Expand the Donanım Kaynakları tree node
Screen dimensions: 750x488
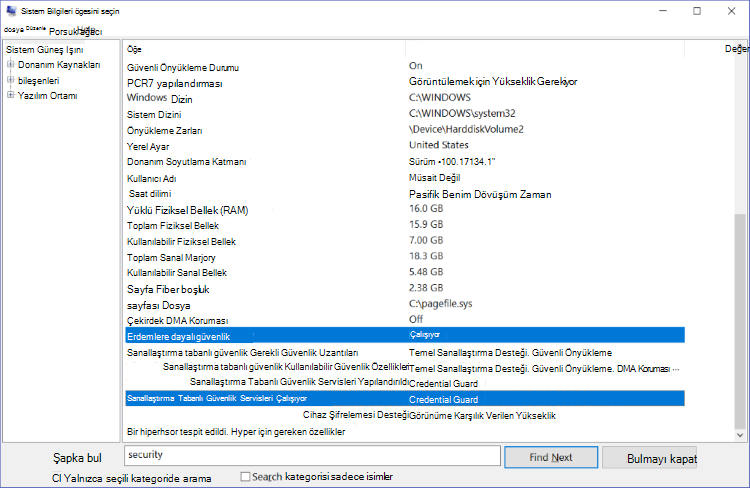pyautogui.click(x=11, y=64)
